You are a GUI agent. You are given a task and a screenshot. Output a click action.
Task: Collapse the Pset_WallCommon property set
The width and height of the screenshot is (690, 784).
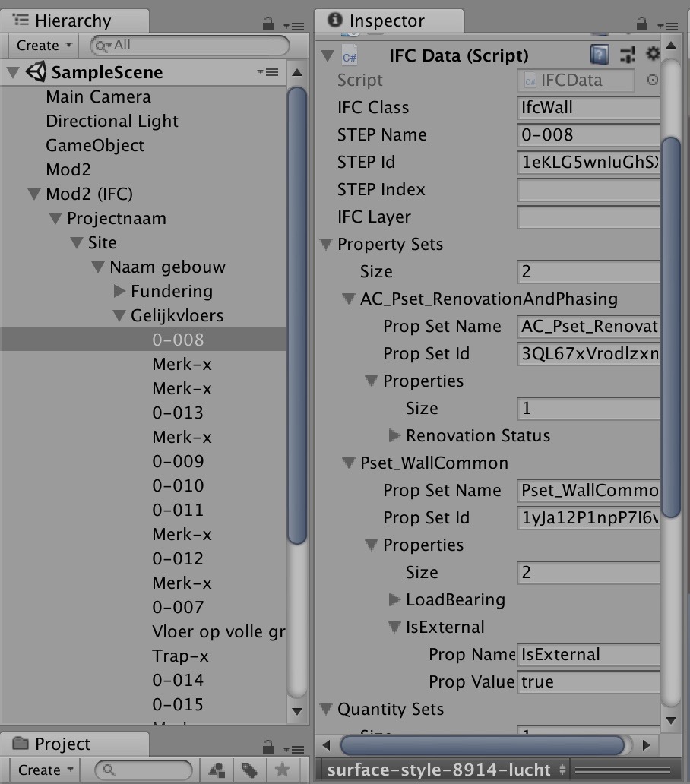pos(349,463)
